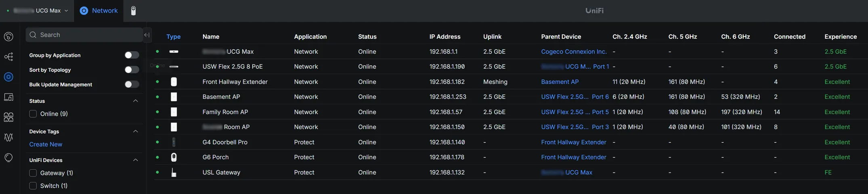Sort table by Experience column
The width and height of the screenshot is (868, 194).
(840, 37)
